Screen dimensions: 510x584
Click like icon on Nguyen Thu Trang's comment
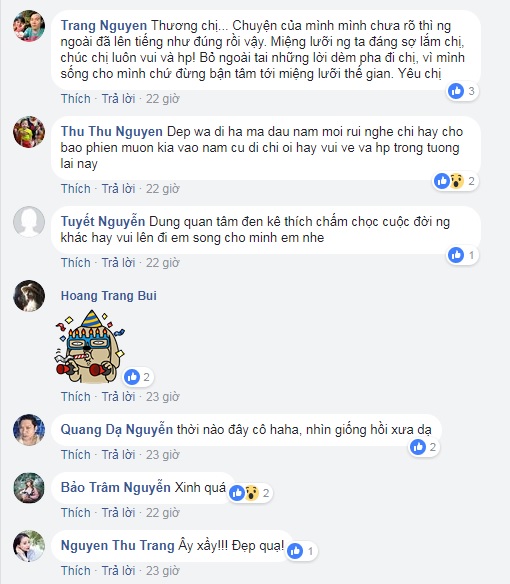pos(296,551)
